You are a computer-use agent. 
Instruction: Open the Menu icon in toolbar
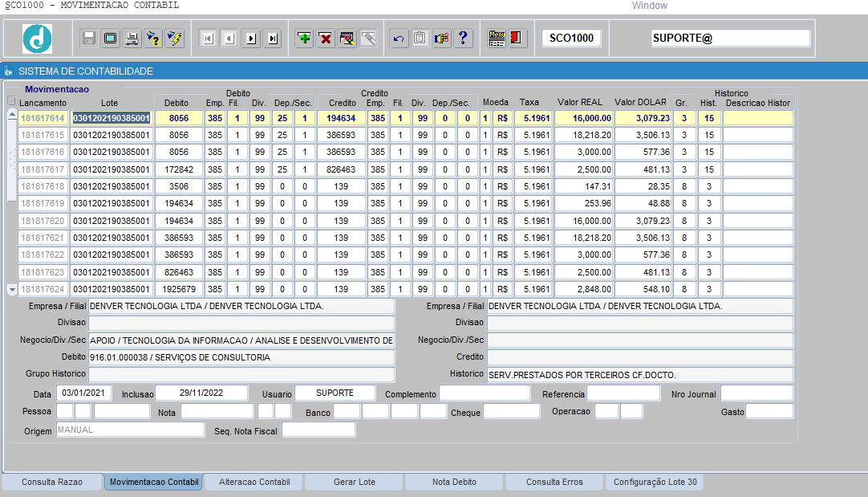click(x=497, y=39)
